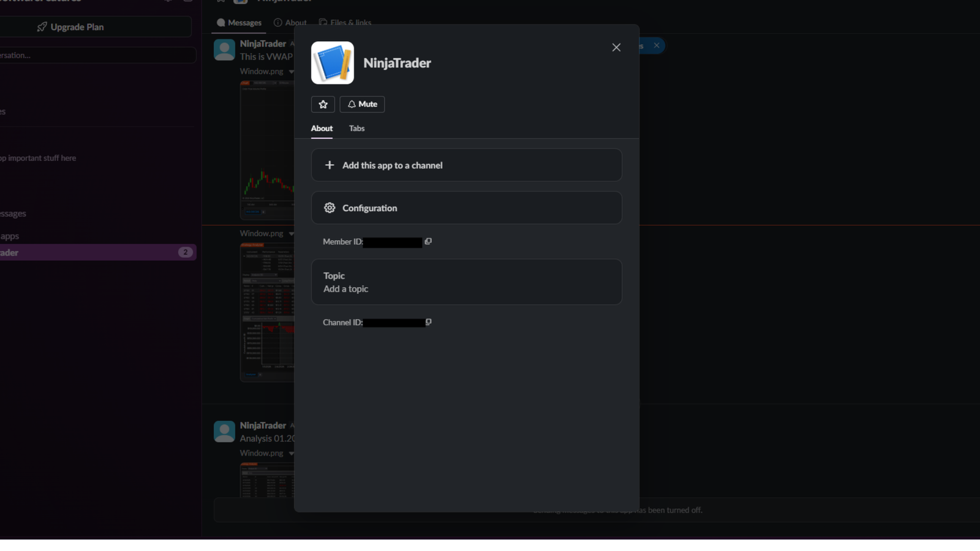Copy the Member ID
The height and width of the screenshot is (551, 980).
click(428, 241)
